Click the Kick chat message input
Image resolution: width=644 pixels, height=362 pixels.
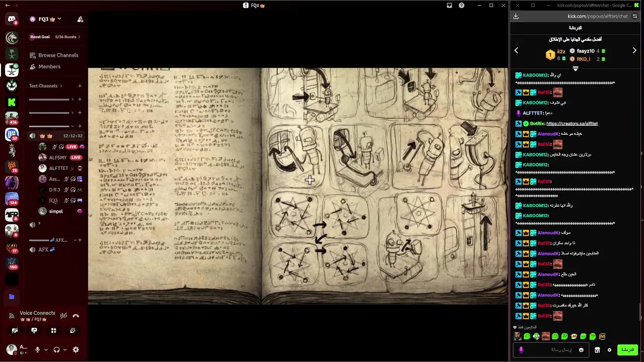click(551, 350)
